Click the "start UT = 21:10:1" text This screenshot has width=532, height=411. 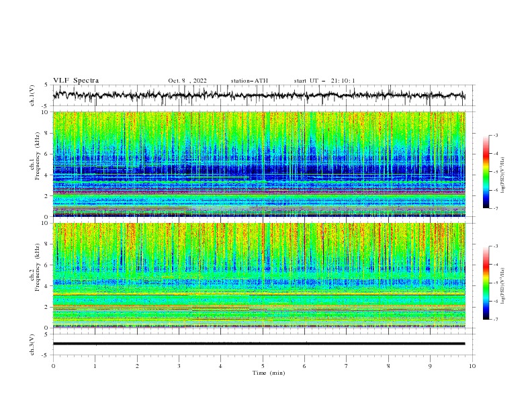(x=324, y=81)
